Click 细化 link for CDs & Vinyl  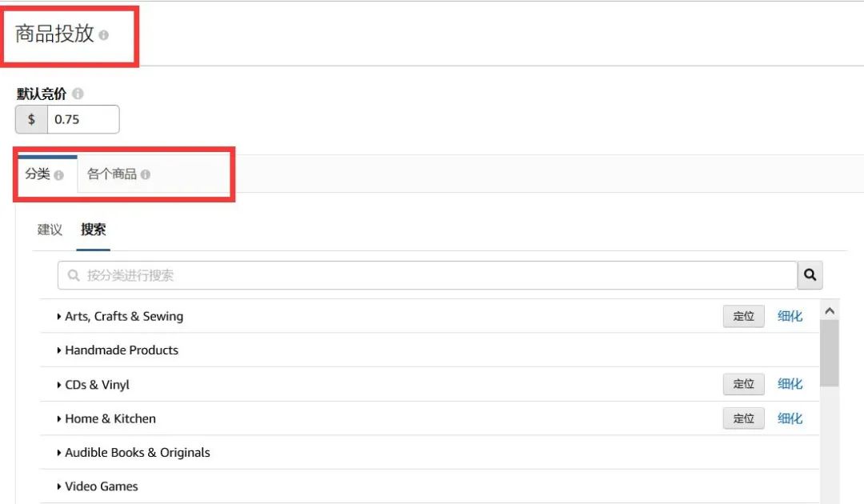click(x=790, y=384)
